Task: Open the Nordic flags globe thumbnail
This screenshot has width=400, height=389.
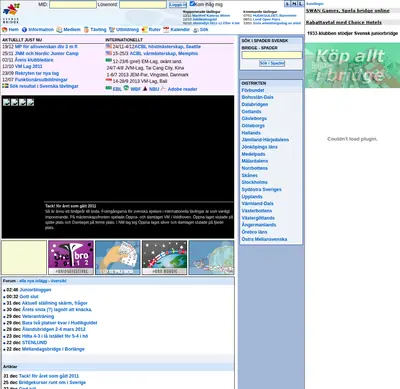Action: 165,257
